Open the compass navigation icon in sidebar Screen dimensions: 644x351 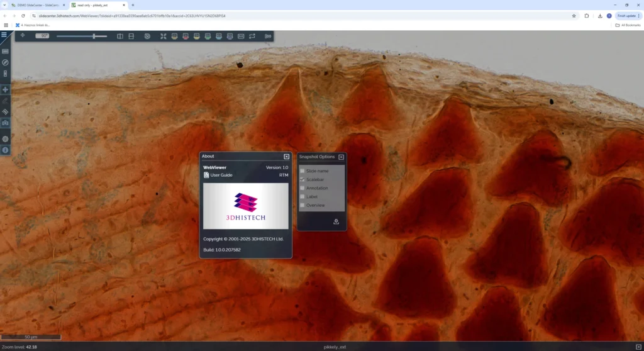(x=5, y=62)
